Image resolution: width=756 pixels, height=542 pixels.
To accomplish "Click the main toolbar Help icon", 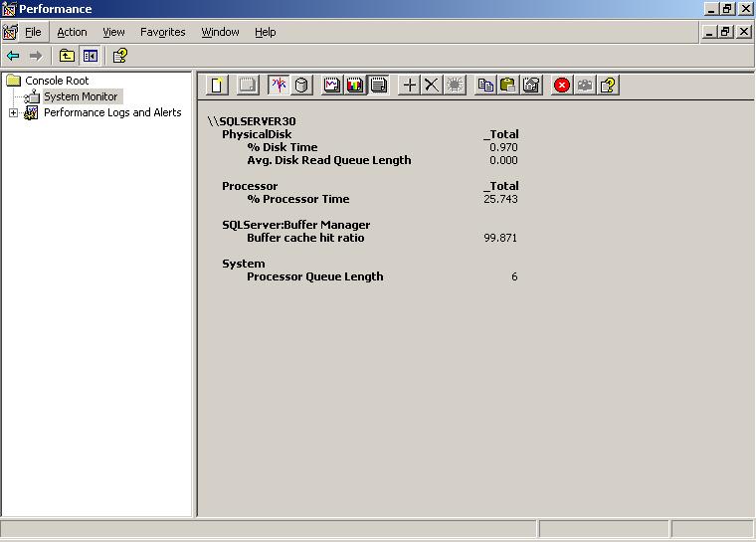I will (x=120, y=56).
